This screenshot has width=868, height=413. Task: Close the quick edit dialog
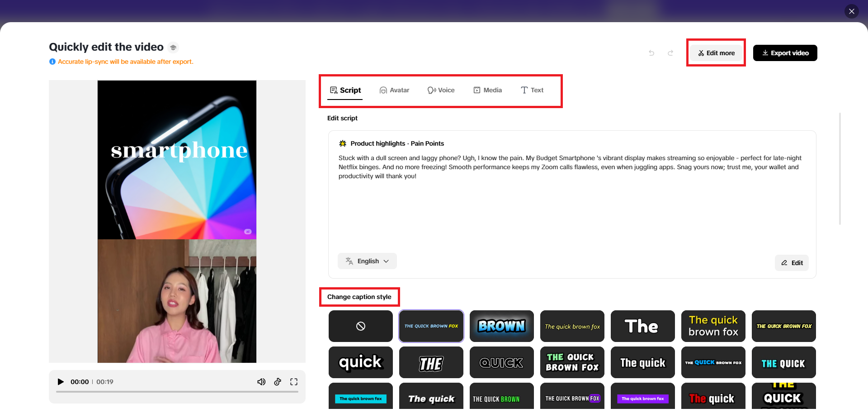click(852, 11)
